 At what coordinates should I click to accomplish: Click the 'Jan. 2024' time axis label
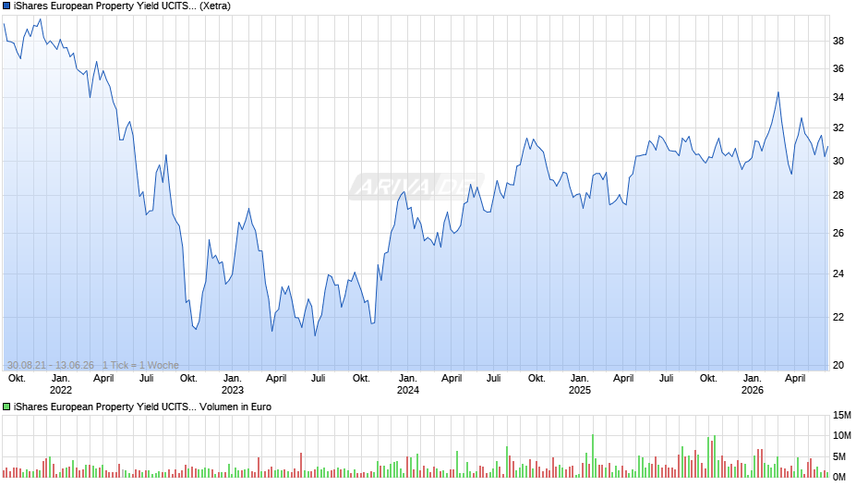click(x=408, y=384)
